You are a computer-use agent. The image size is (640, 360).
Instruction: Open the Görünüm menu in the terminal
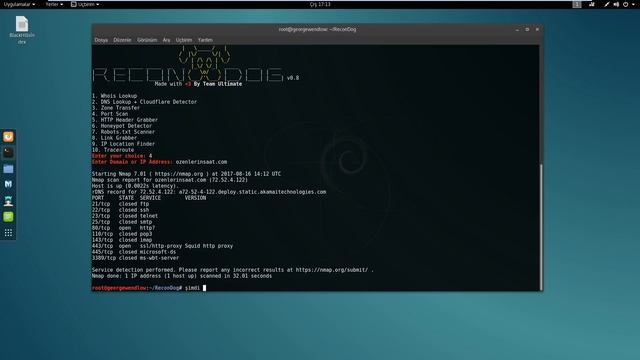coord(147,40)
